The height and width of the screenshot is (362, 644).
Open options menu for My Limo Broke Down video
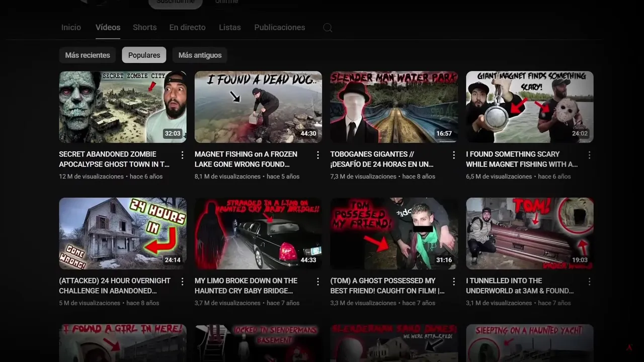click(x=318, y=282)
